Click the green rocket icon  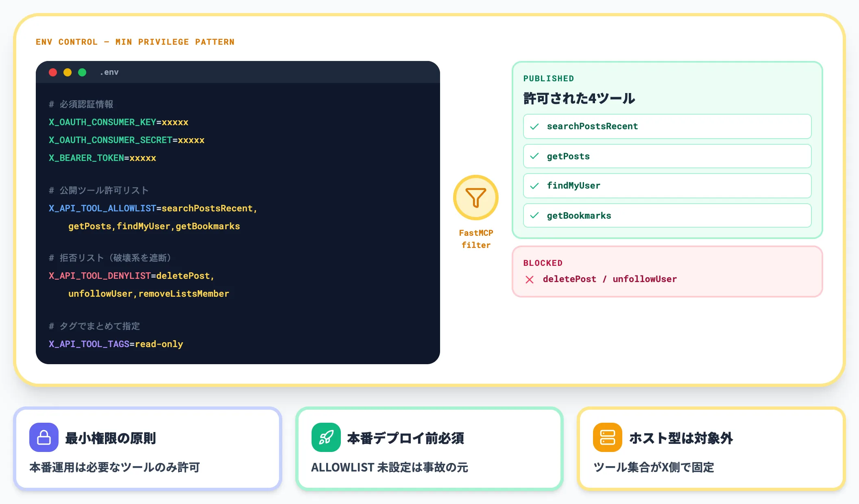click(326, 437)
